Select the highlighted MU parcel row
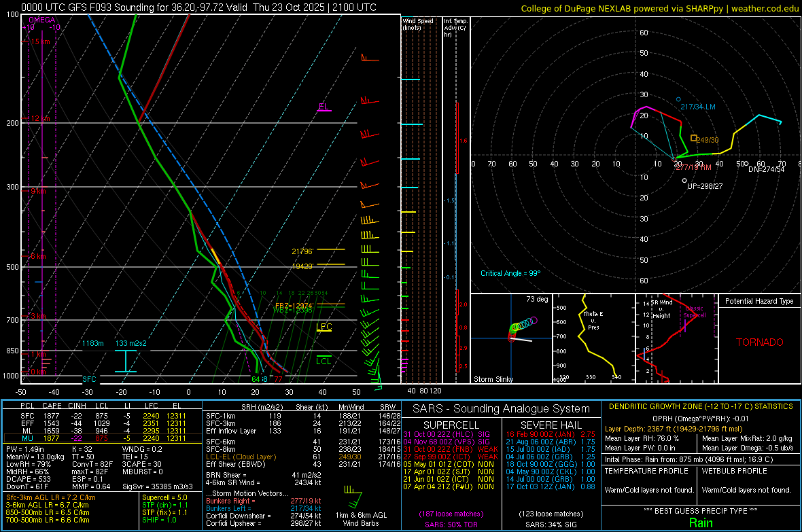The width and height of the screenshot is (802, 532). point(103,438)
